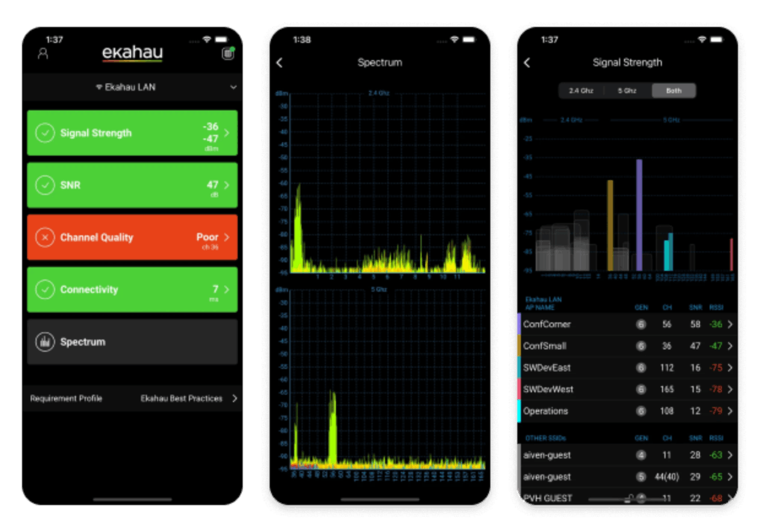
Task: Select the ConfCorner AP name
Action: [547, 324]
